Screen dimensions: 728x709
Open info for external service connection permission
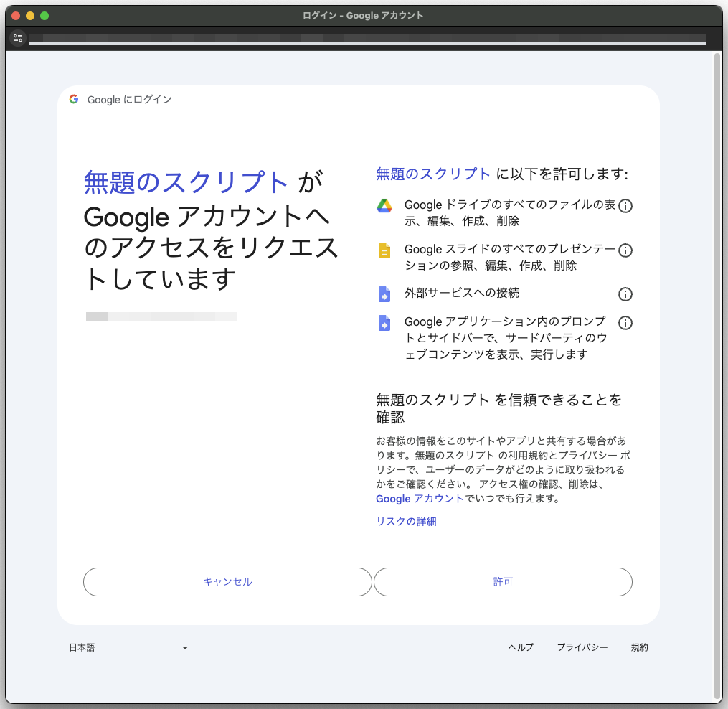(625, 294)
